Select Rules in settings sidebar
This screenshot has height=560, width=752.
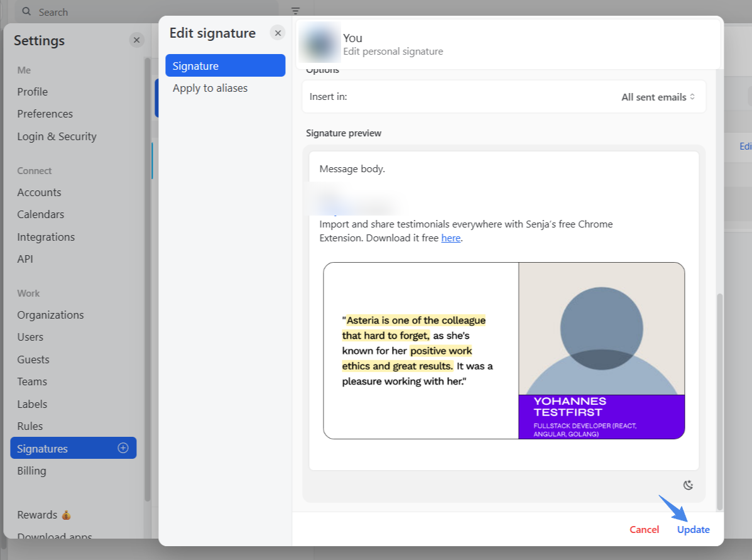tap(30, 426)
